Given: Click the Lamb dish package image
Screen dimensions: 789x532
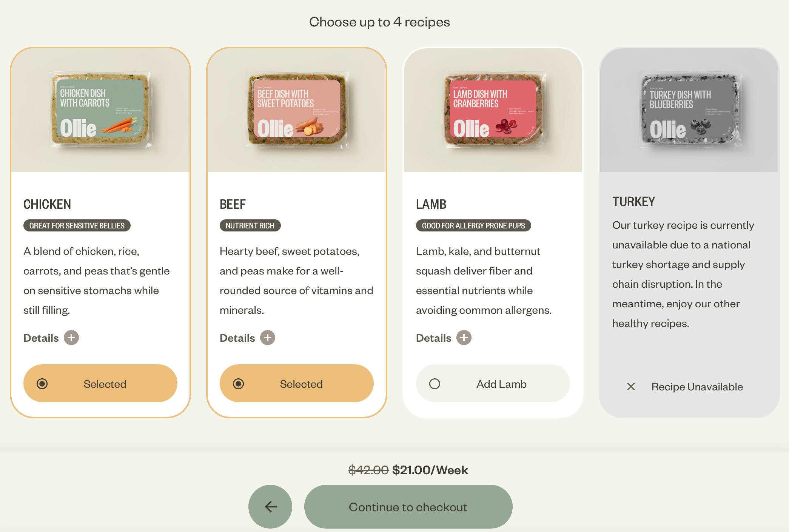Looking at the screenshot, I should tap(493, 109).
